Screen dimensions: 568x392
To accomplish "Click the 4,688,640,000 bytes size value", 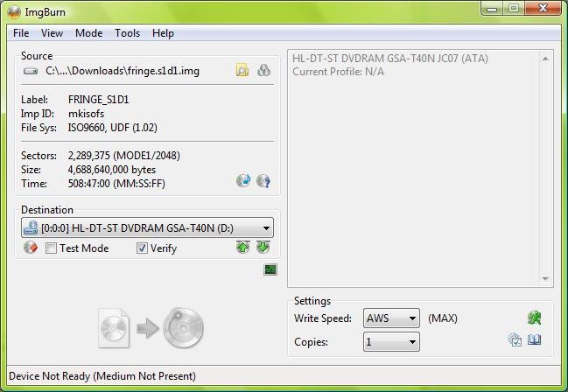I will 112,170.
